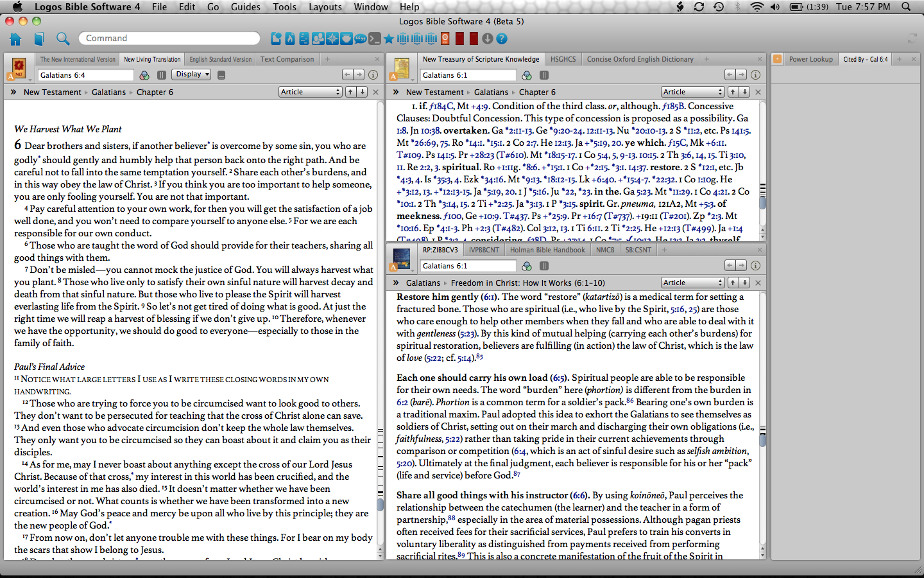Switch to Concise Oxford English Dictionary tab
The height and width of the screenshot is (578, 924).
pyautogui.click(x=640, y=59)
